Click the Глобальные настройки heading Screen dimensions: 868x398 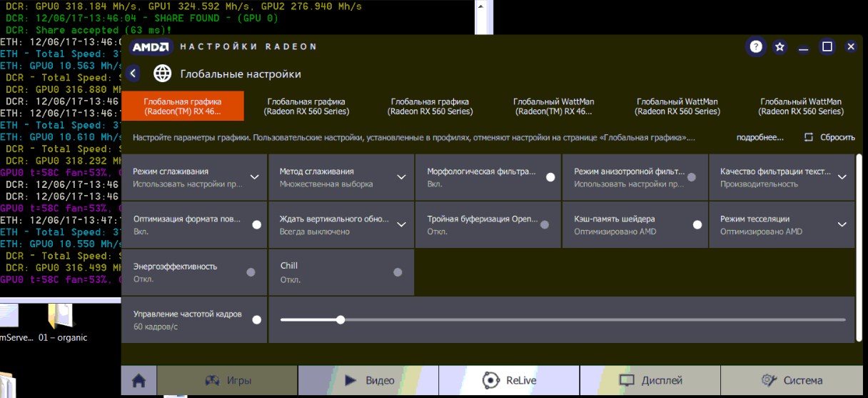[x=241, y=74]
